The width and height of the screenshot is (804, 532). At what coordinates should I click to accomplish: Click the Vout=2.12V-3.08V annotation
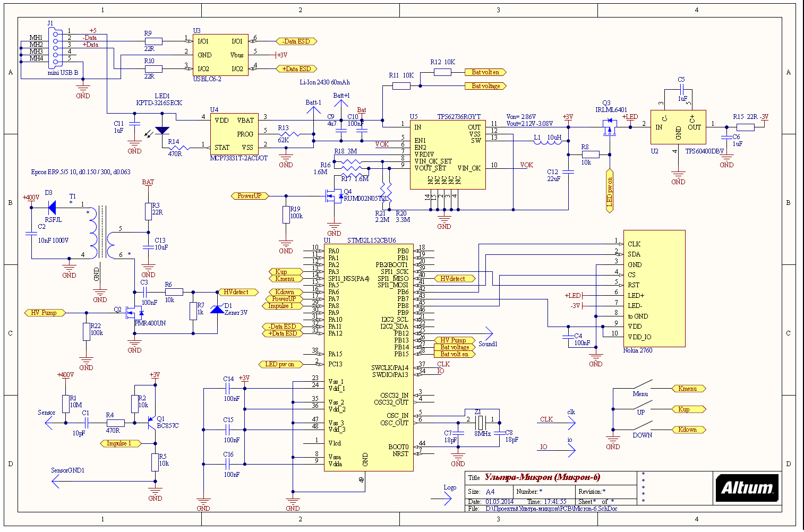[x=529, y=123]
